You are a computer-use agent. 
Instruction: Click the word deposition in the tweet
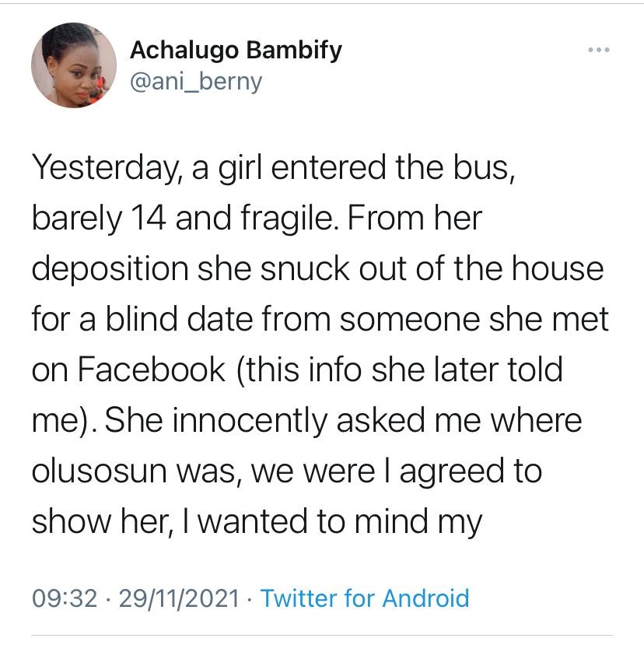pos(110,268)
